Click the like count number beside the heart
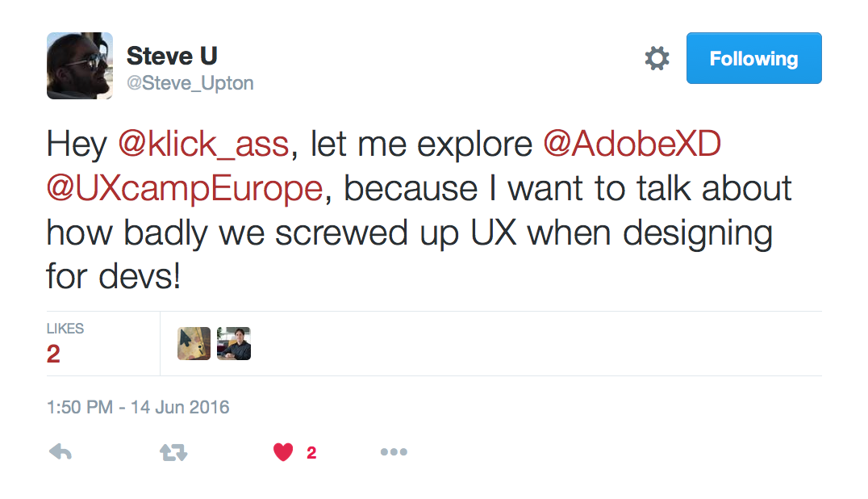The width and height of the screenshot is (868, 499). (311, 453)
